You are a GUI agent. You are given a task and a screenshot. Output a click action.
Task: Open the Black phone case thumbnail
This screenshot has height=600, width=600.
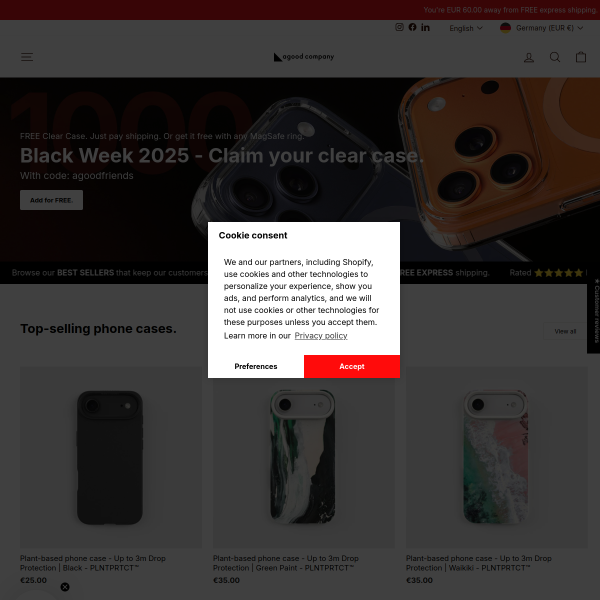[111, 457]
